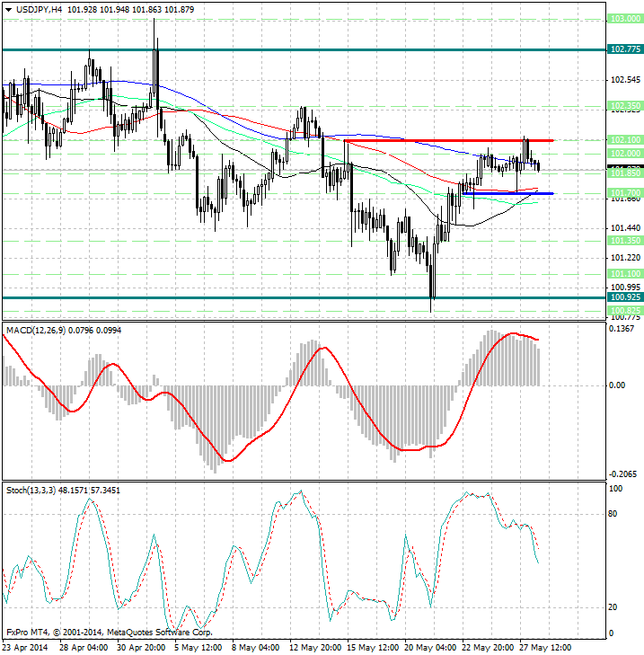
Task: Click the 100 value on Stochastic scale
Action: (615, 488)
